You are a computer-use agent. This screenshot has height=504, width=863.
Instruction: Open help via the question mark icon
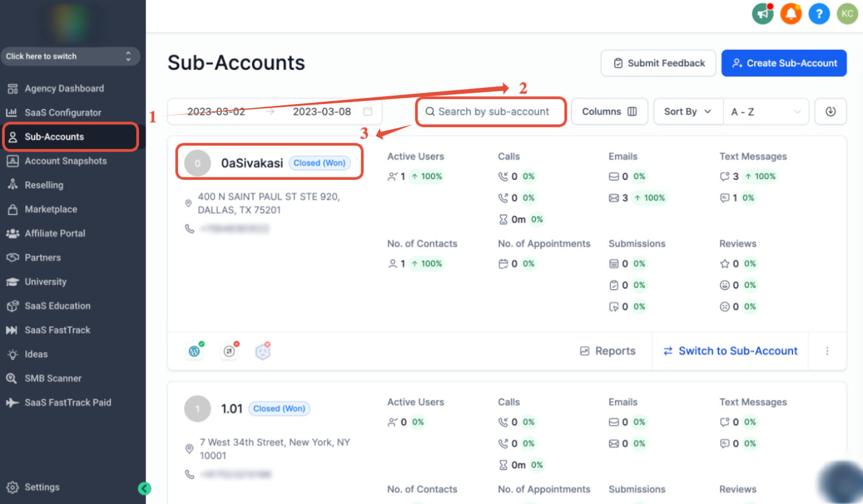click(819, 13)
